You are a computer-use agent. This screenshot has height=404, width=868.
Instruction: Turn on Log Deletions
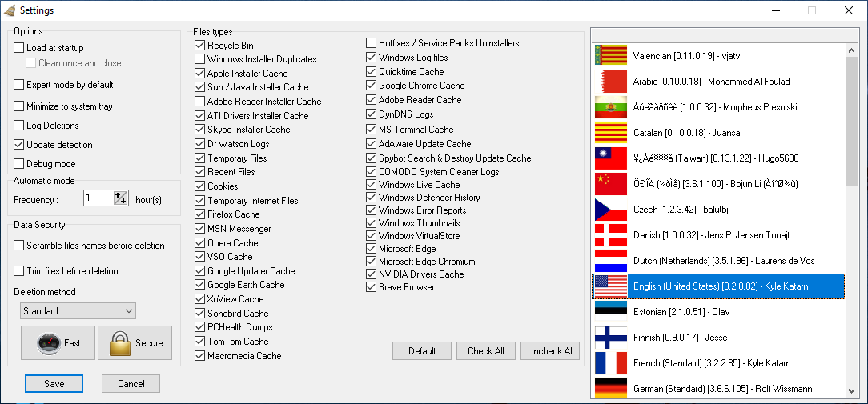(19, 126)
